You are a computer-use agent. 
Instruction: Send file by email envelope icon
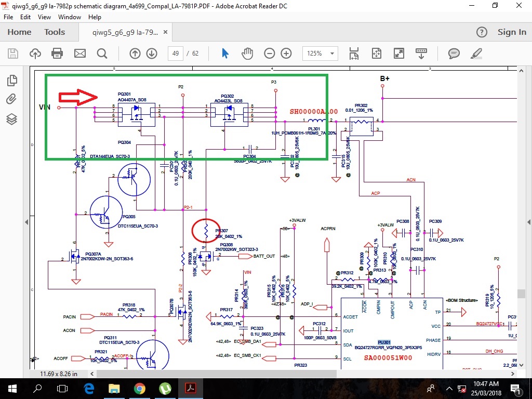coord(79,54)
